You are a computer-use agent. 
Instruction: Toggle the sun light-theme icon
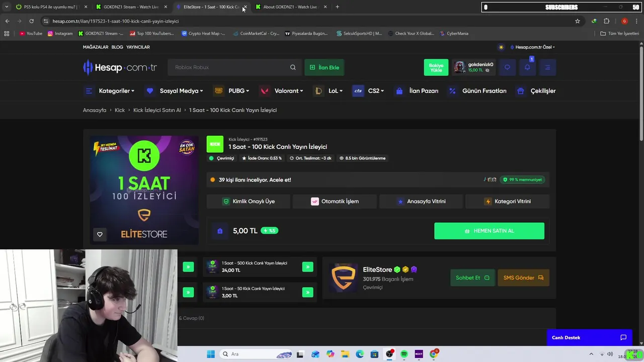tap(501, 47)
